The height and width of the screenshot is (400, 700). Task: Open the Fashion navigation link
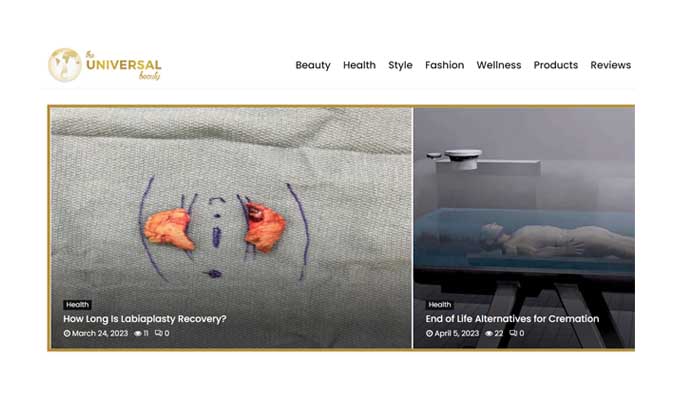click(x=444, y=65)
